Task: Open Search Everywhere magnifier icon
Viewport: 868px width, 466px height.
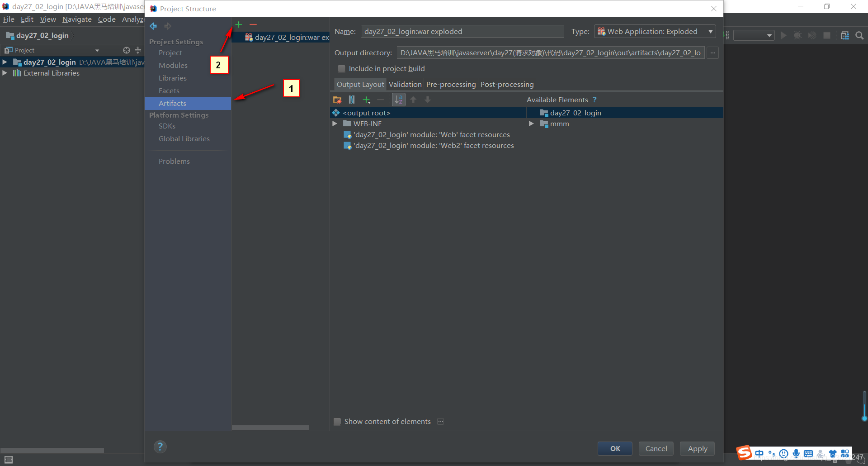Action: click(x=859, y=35)
